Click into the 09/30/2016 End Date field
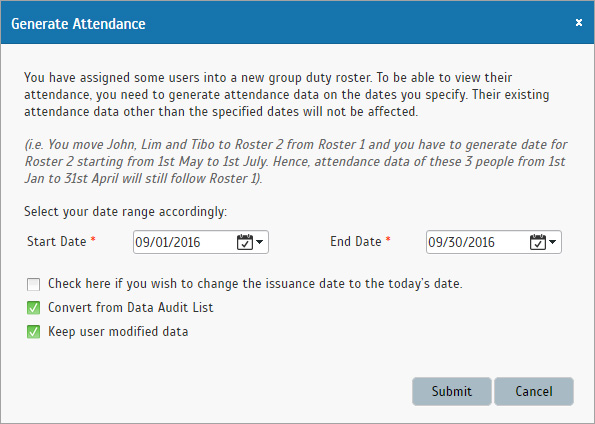This screenshot has width=595, height=424. pos(477,242)
